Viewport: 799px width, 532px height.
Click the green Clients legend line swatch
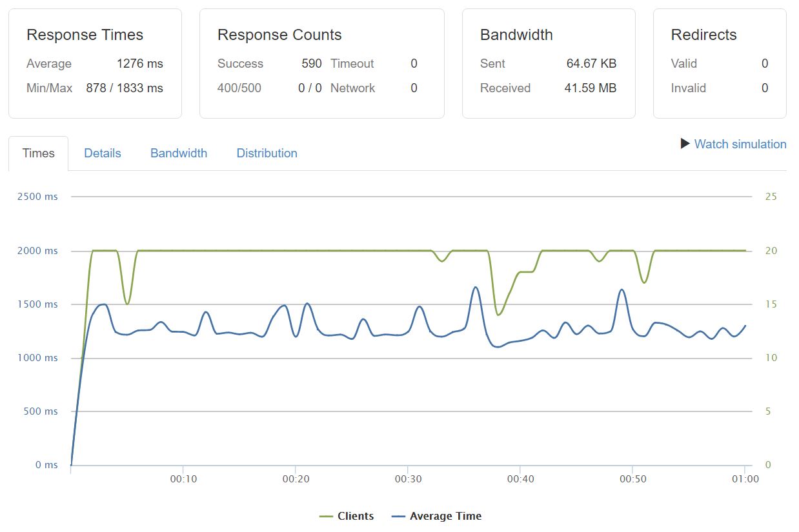point(326,517)
